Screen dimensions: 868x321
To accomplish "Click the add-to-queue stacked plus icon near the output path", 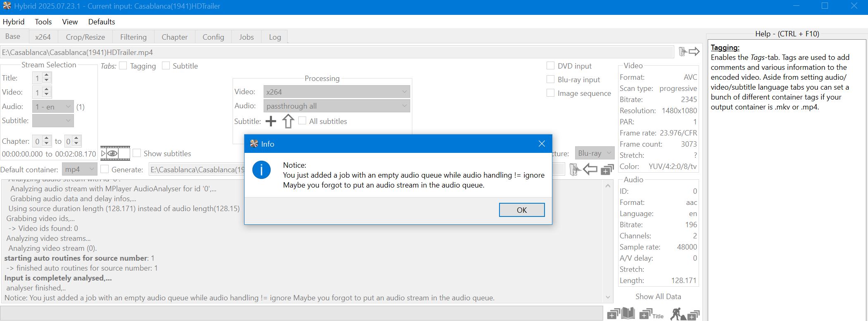I will click(x=607, y=169).
